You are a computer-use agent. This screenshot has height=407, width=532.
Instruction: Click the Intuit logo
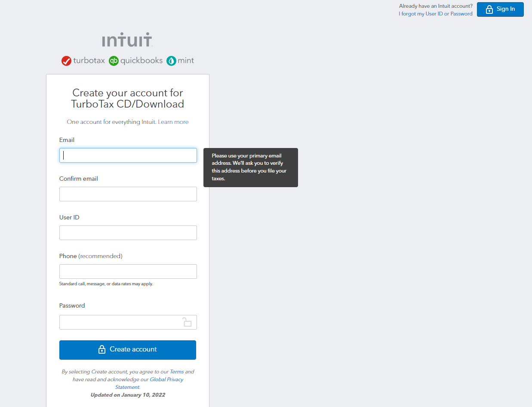(127, 40)
